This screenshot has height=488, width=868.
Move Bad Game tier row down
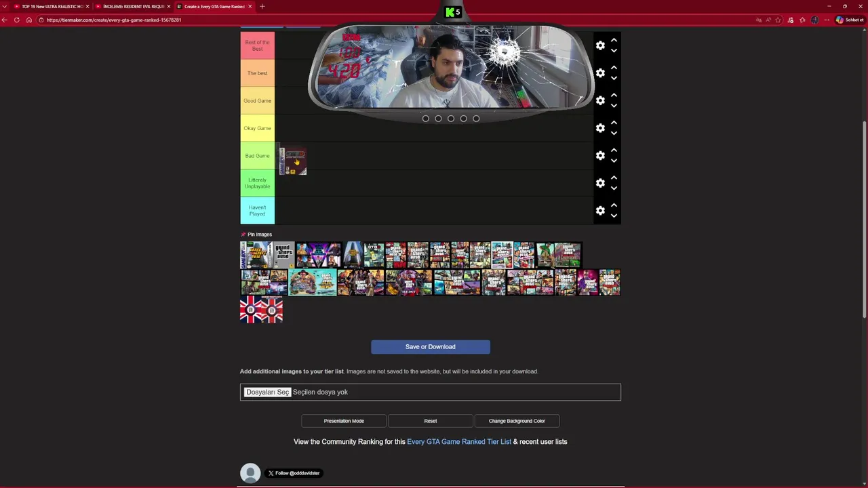(614, 161)
